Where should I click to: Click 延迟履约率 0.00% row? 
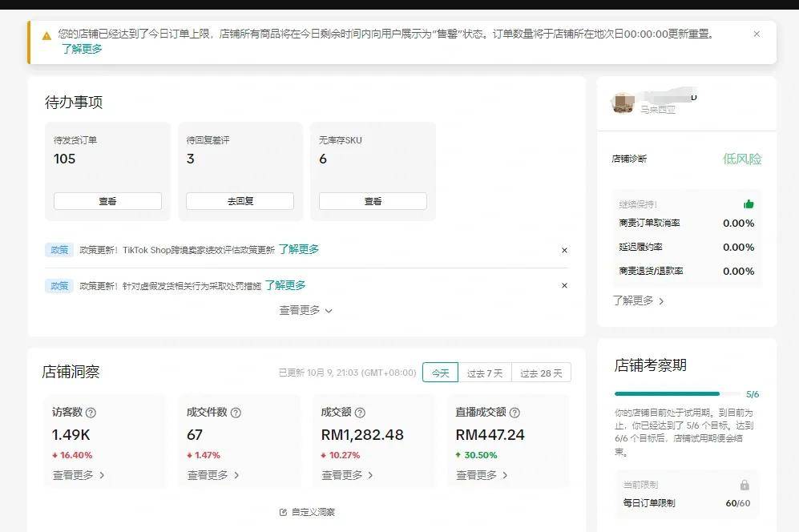tap(686, 247)
